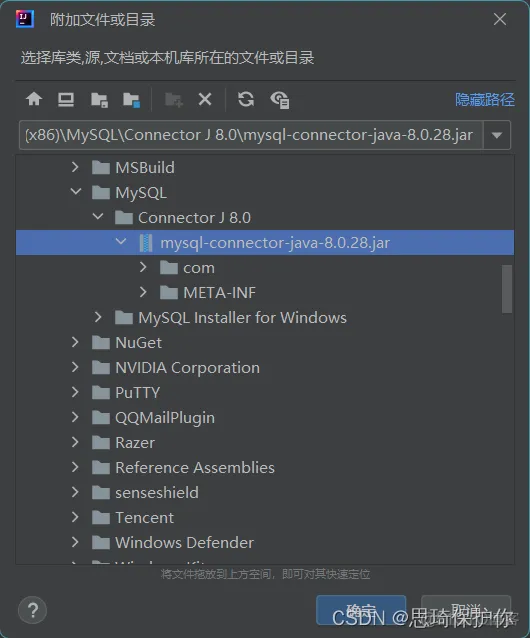Expand MySQL Installer for Windows folder
This screenshot has width=530, height=638.
[x=98, y=317]
